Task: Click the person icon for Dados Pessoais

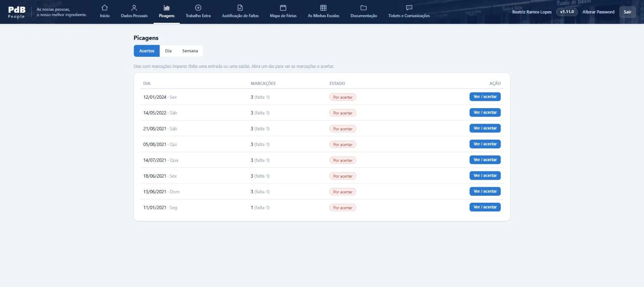Action: tap(134, 8)
